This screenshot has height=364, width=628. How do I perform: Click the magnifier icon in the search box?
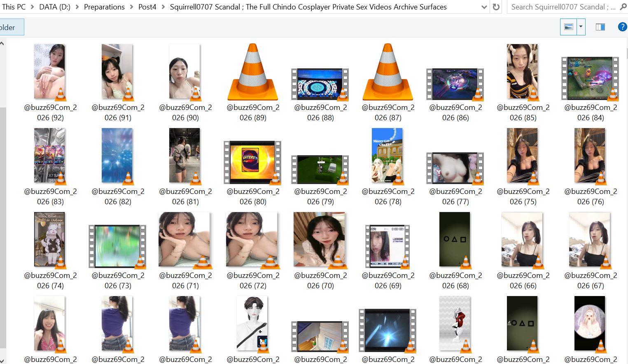click(x=623, y=7)
